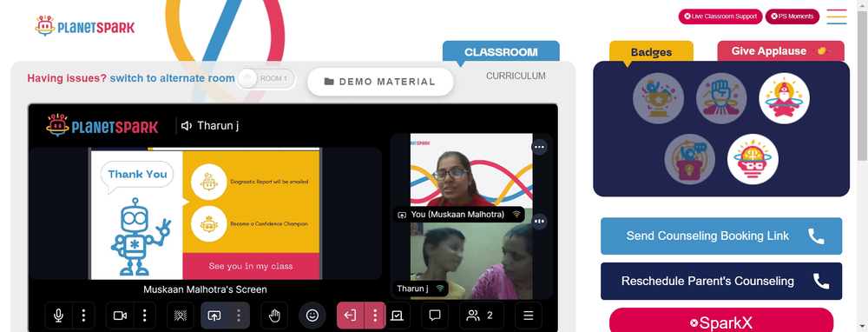Click 'switch to alternate room' text
The width and height of the screenshot is (868, 332).
pyautogui.click(x=172, y=78)
